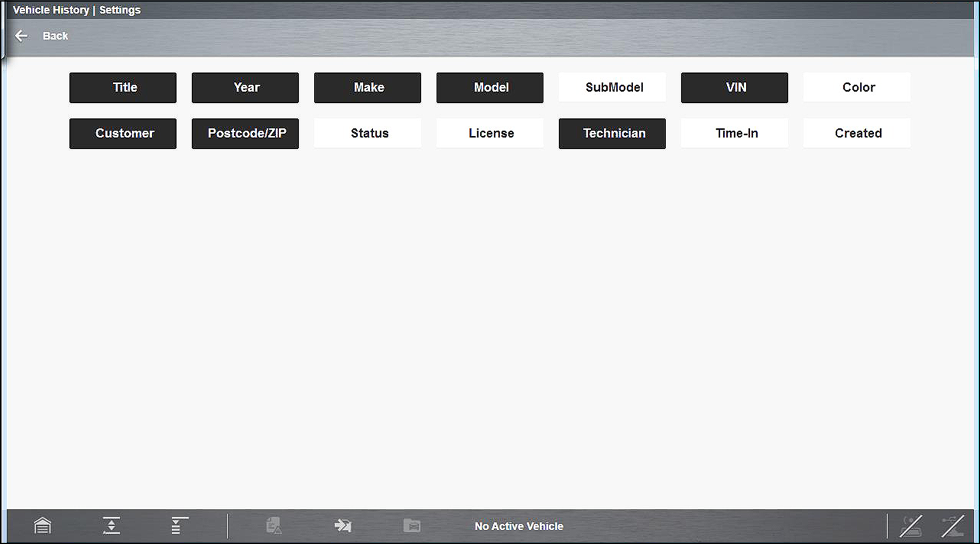This screenshot has height=544, width=980.
Task: Click the collapse toolbar icon with arrows
Action: click(111, 526)
